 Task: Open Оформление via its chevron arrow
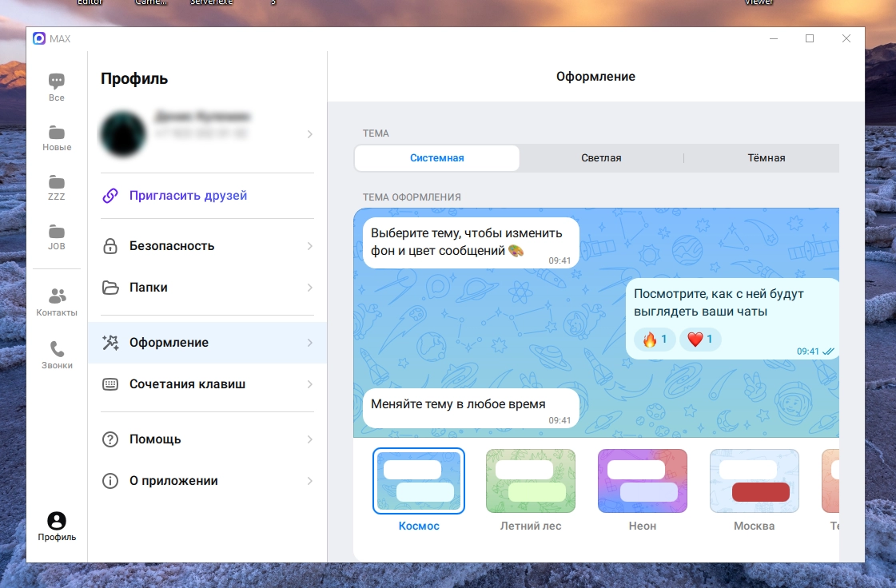309,343
